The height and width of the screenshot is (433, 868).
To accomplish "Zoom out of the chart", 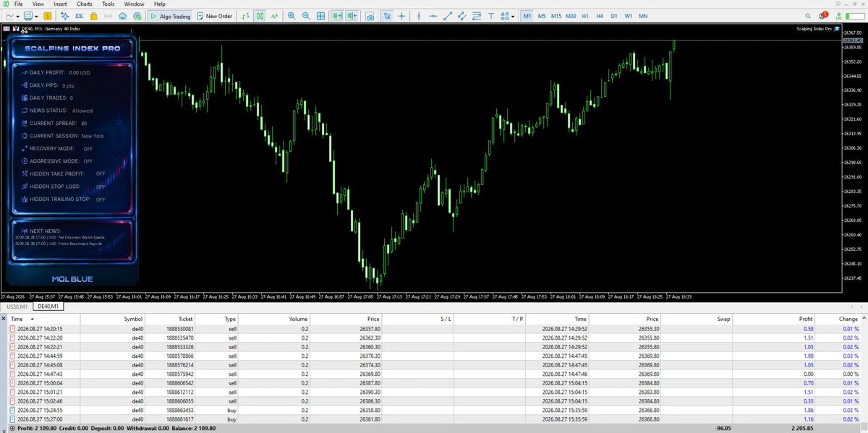I will [306, 16].
